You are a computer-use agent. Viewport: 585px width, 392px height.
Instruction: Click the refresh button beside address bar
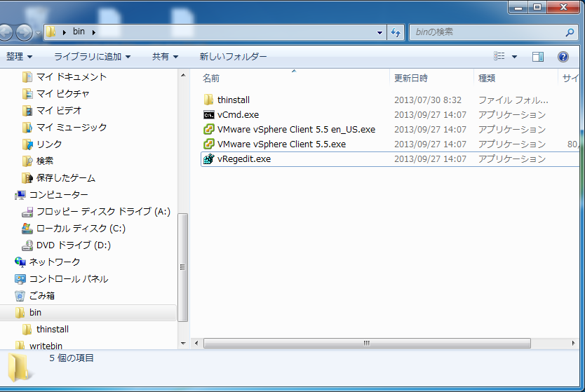click(396, 32)
